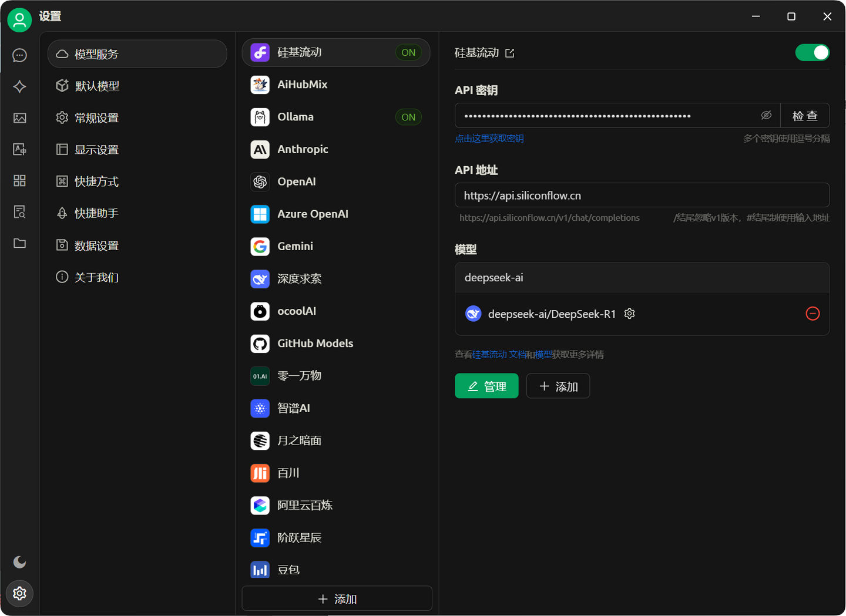Open the mini apps grid sidebar icon
Viewport: 846px width, 616px height.
(19, 181)
